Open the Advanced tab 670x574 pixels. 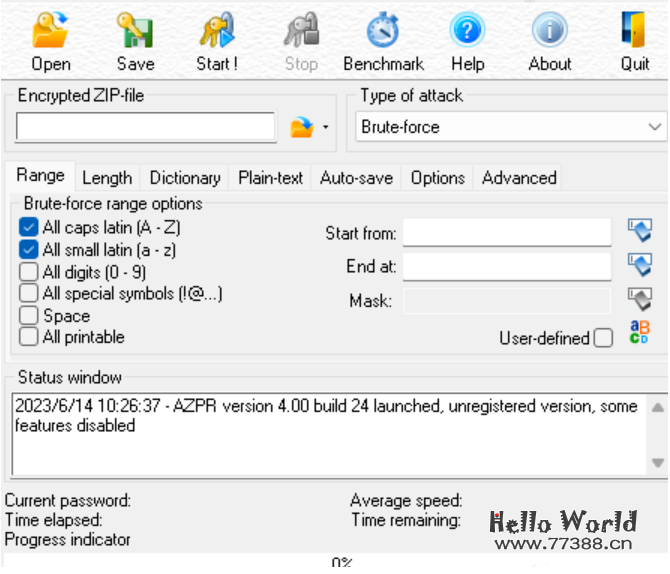pyautogui.click(x=519, y=178)
